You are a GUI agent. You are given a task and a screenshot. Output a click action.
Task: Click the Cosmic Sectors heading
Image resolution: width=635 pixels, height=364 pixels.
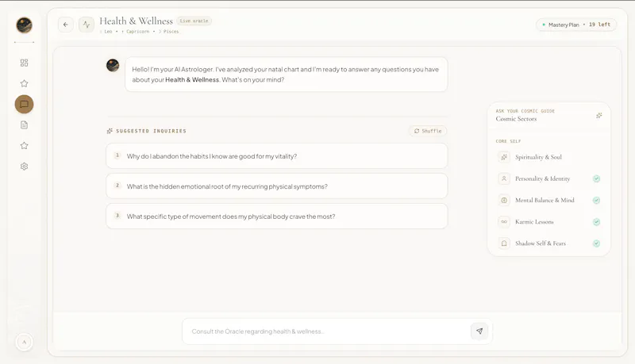(516, 119)
